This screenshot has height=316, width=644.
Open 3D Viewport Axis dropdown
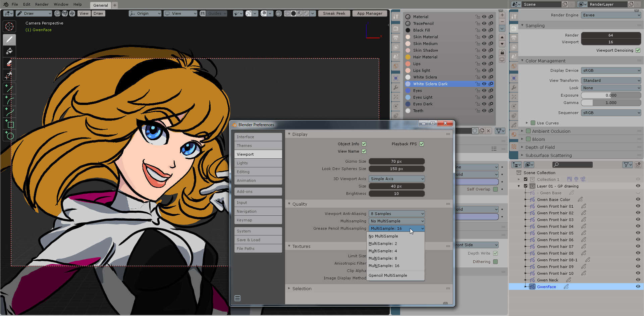click(397, 179)
